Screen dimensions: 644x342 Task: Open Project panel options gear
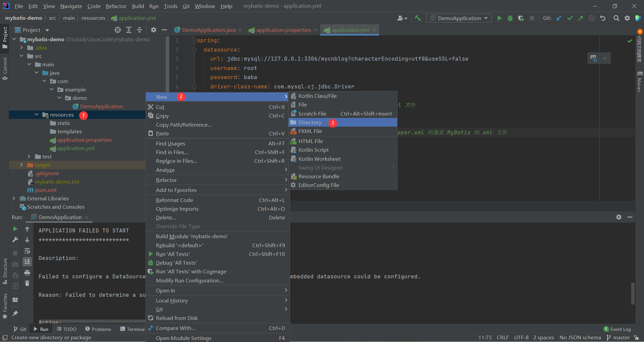[x=154, y=30]
